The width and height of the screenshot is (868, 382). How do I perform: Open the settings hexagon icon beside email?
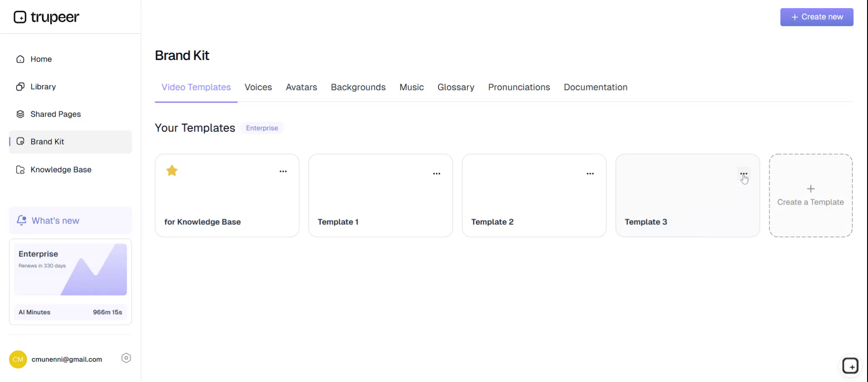tap(126, 358)
